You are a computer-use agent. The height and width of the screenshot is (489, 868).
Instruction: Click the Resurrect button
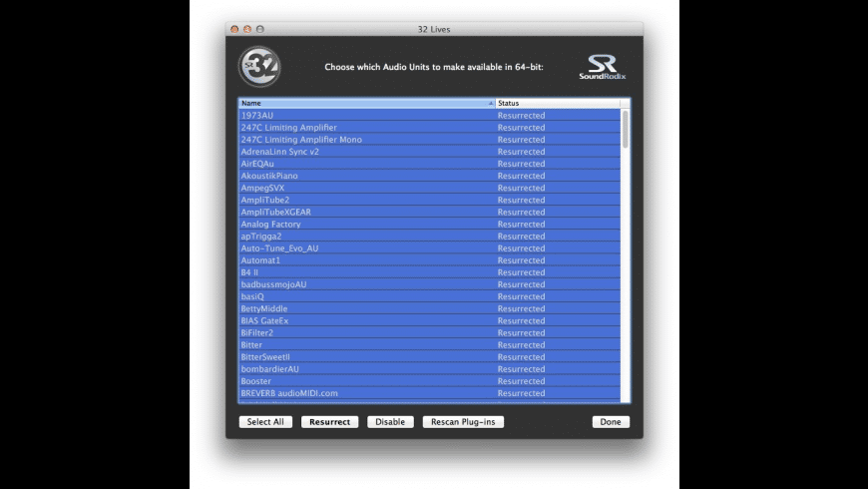click(x=330, y=422)
